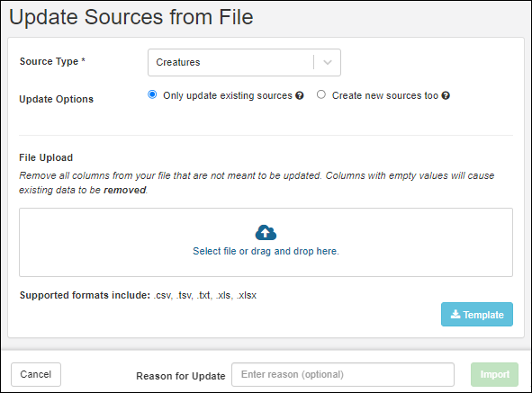Viewport: 532px width, 393px height.
Task: Click Select file or drag and drop link
Action: click(x=266, y=251)
